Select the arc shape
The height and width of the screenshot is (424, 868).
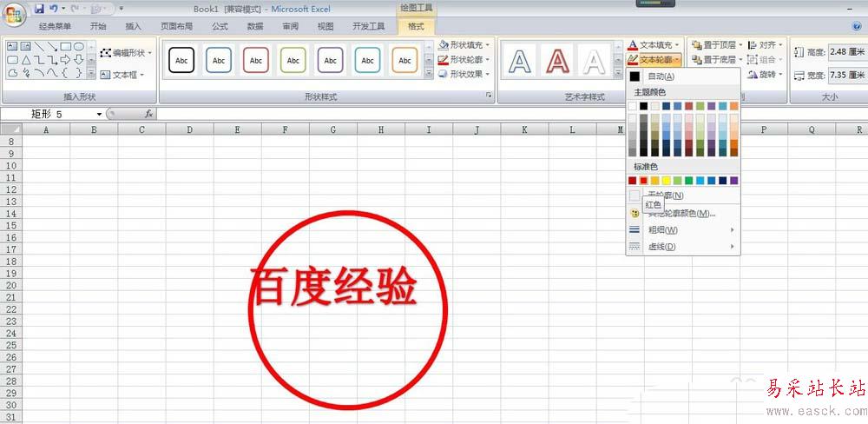[39, 73]
